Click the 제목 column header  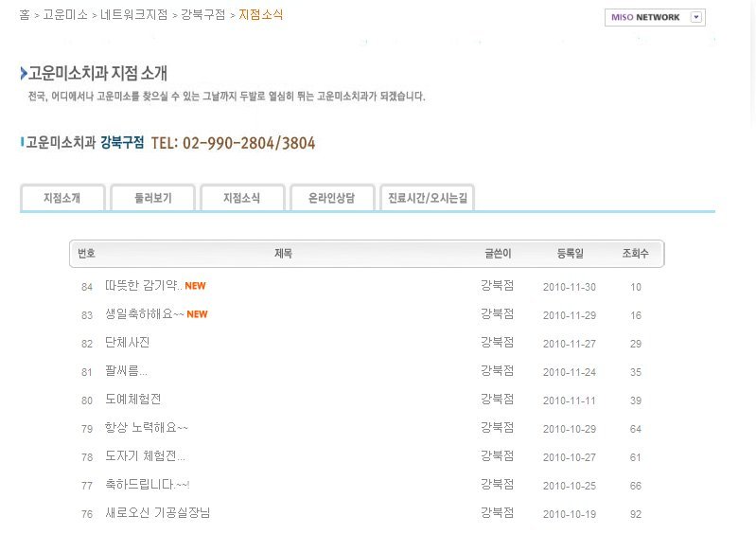(x=283, y=253)
